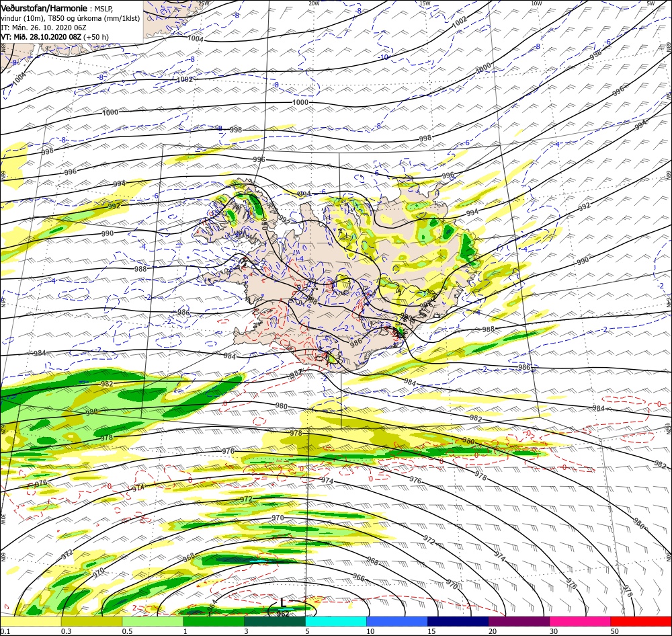Pick the blue 10 mm legend swatch
The height and width of the screenshot is (636, 672).
point(397,621)
